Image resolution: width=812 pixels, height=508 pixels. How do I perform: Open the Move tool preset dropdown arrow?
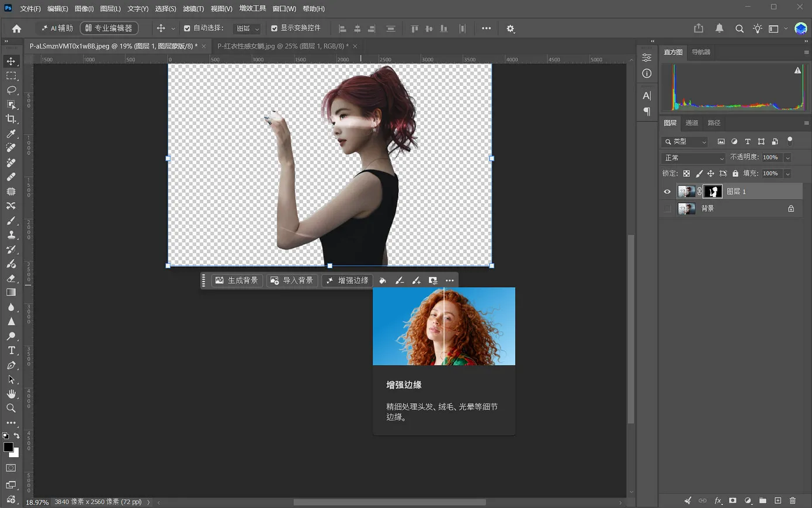tap(173, 29)
